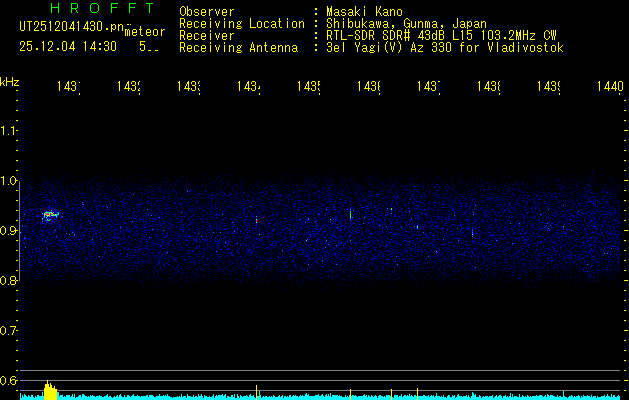Click the RTL-SDR receiver description text
Image resolution: width=629 pixels, height=400 pixels.
[440, 36]
